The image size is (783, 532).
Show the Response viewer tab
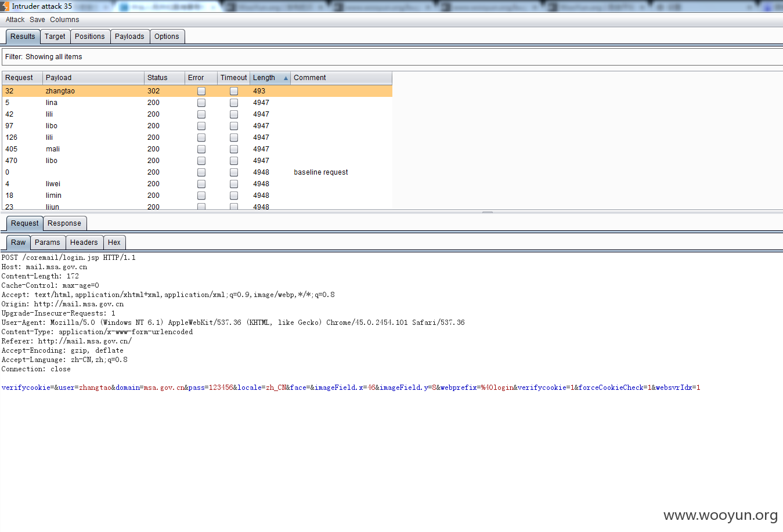click(64, 223)
